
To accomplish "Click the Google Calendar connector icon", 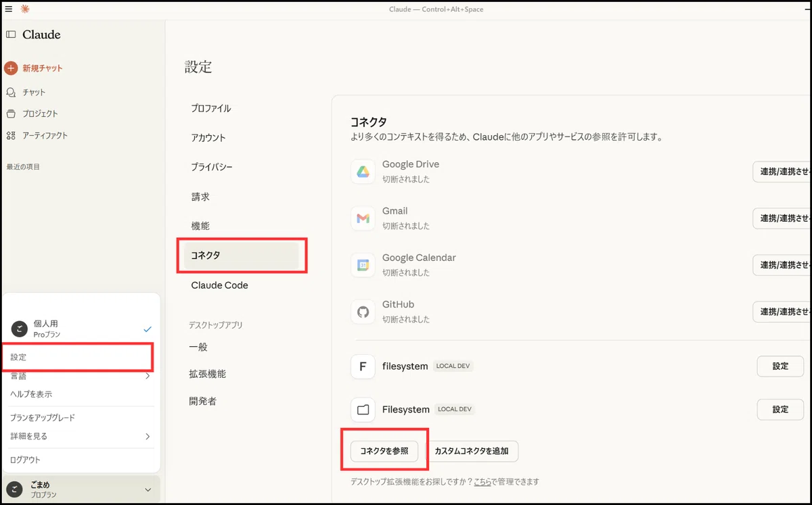I will (363, 265).
